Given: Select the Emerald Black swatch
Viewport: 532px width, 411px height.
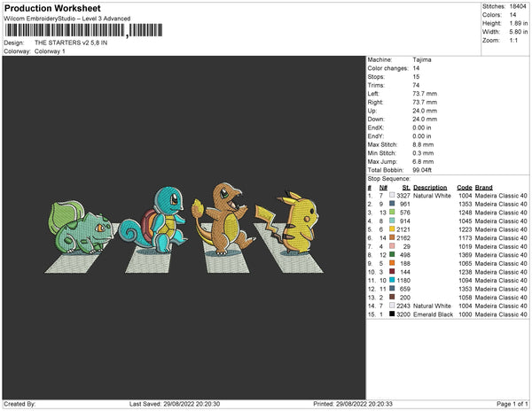Looking at the screenshot, I should [392, 314].
